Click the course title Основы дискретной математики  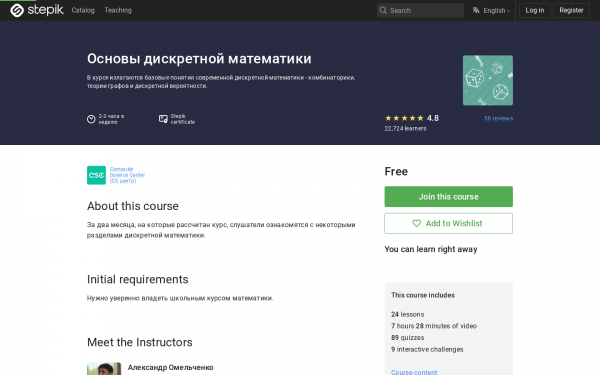(199, 59)
